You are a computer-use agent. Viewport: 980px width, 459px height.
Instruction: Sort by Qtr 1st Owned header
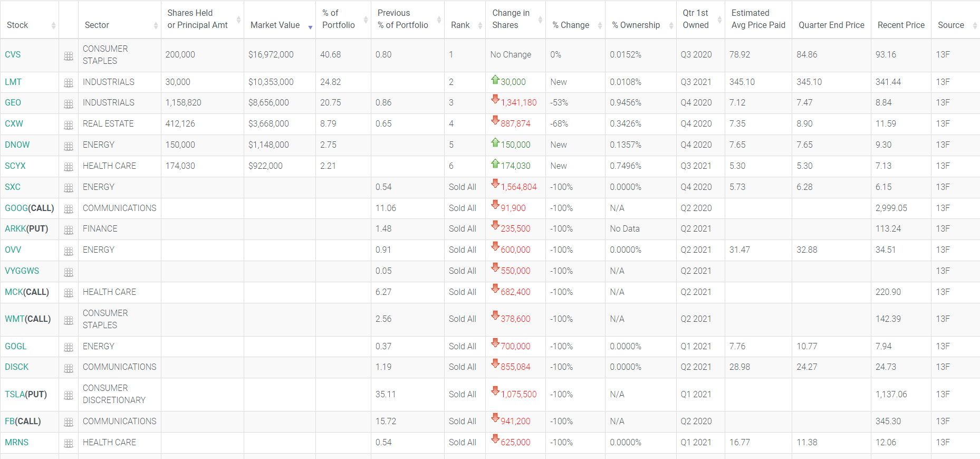[700, 20]
